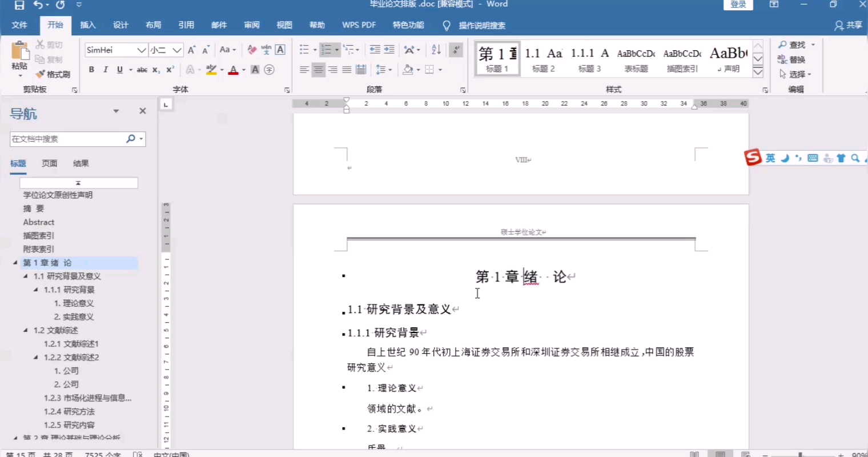
Task: Collapse the 1.1 研究背景及意义 tree node
Action: 26,276
